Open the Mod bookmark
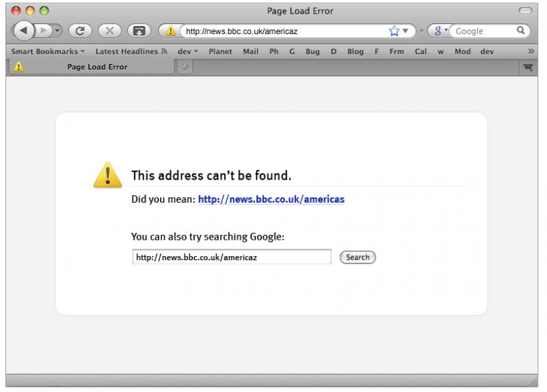 coord(463,52)
